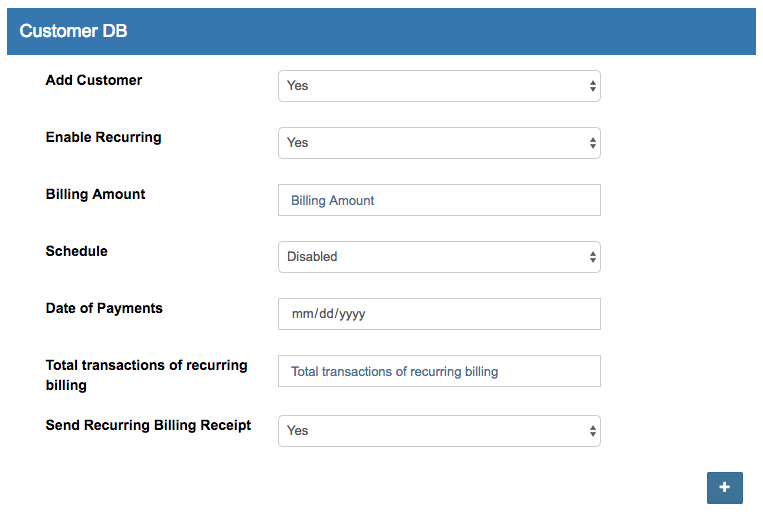The height and width of the screenshot is (514, 763).
Task: Click the Date of Payments mm/dd/yyyy field
Action: coord(439,314)
